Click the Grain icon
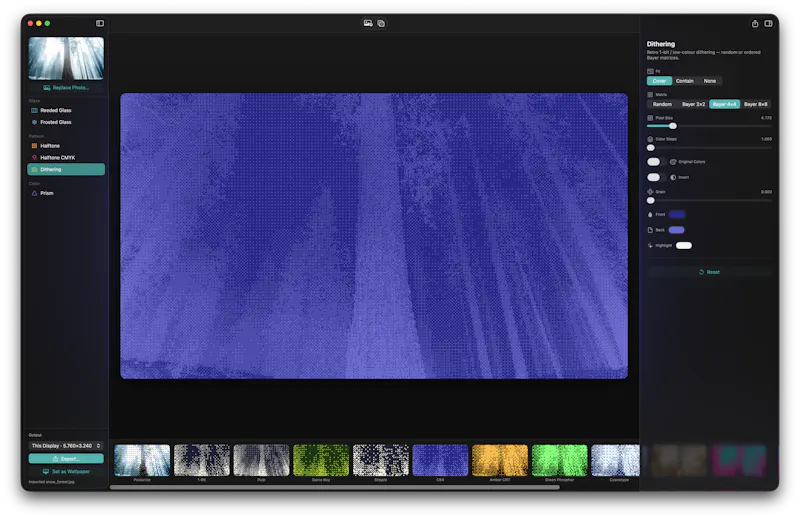The width and height of the screenshot is (800, 519). click(650, 192)
